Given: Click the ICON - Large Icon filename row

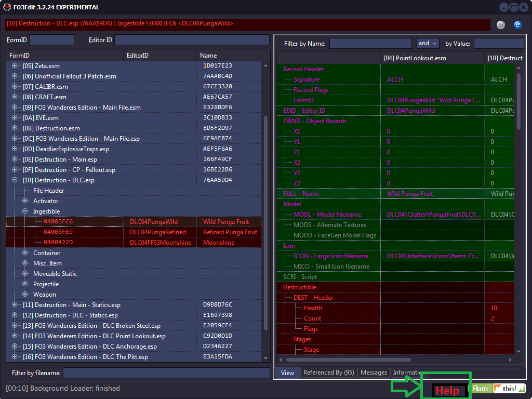Looking at the screenshot, I should point(395,256).
